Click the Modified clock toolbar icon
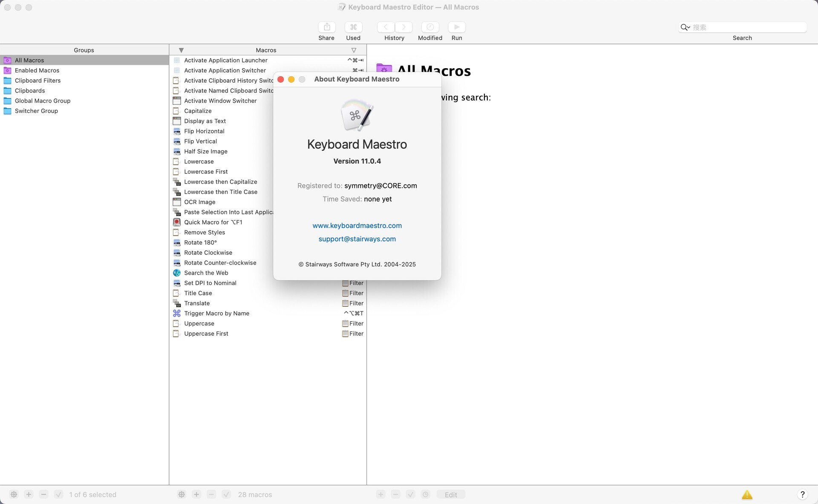Image resolution: width=818 pixels, height=504 pixels. coord(430,27)
